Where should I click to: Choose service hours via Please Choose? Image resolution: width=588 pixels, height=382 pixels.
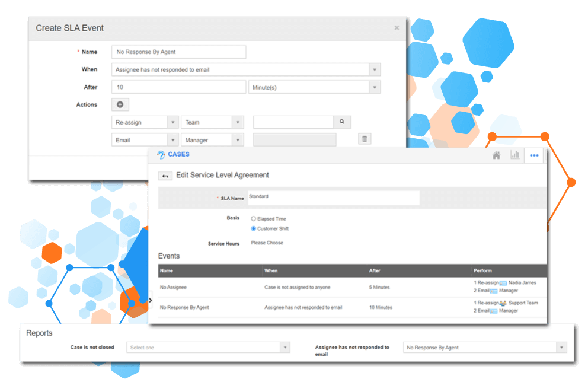267,243
